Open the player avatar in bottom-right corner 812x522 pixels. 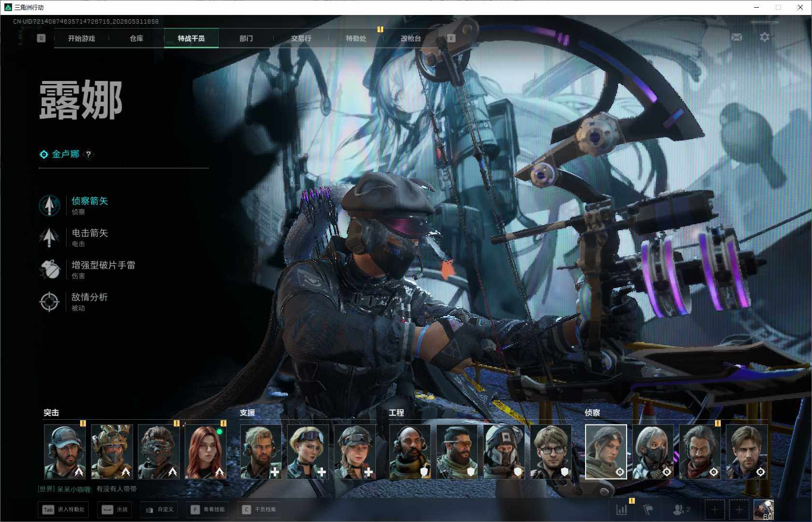[764, 510]
